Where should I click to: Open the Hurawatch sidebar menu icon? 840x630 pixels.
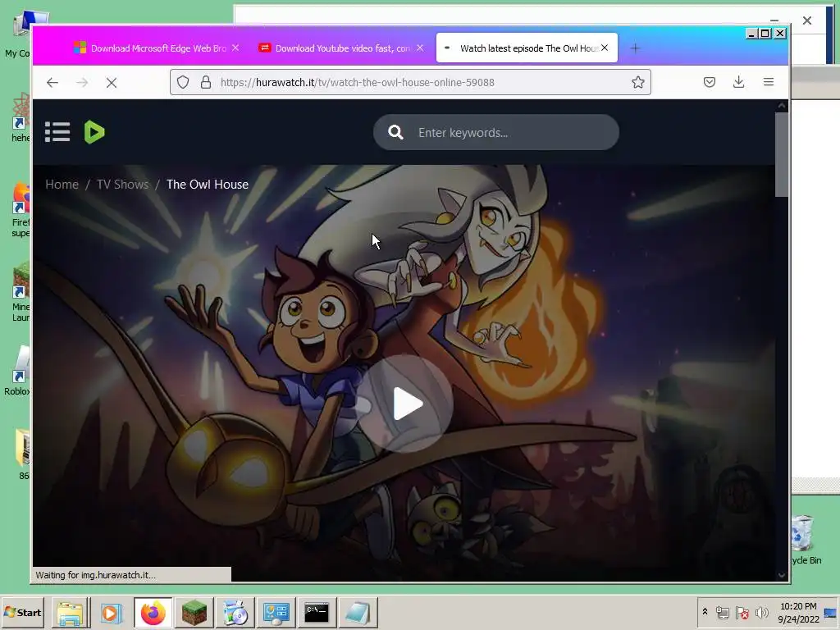pyautogui.click(x=57, y=132)
